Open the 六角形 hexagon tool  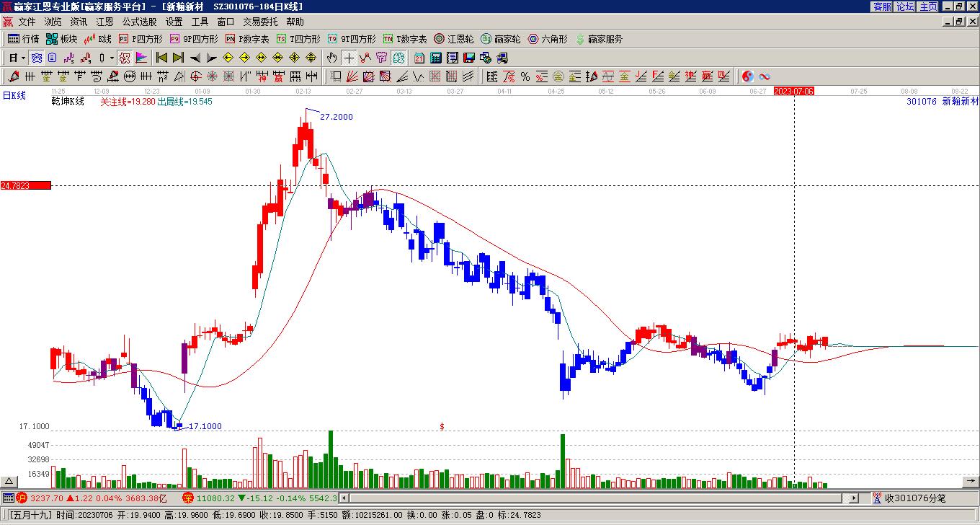pos(548,39)
